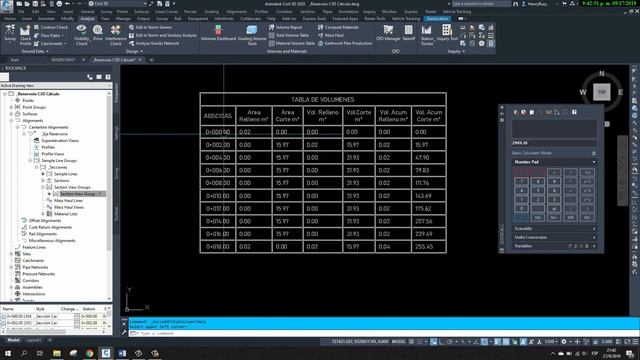Start Interference Check
640x360 pixels.
pos(116,35)
